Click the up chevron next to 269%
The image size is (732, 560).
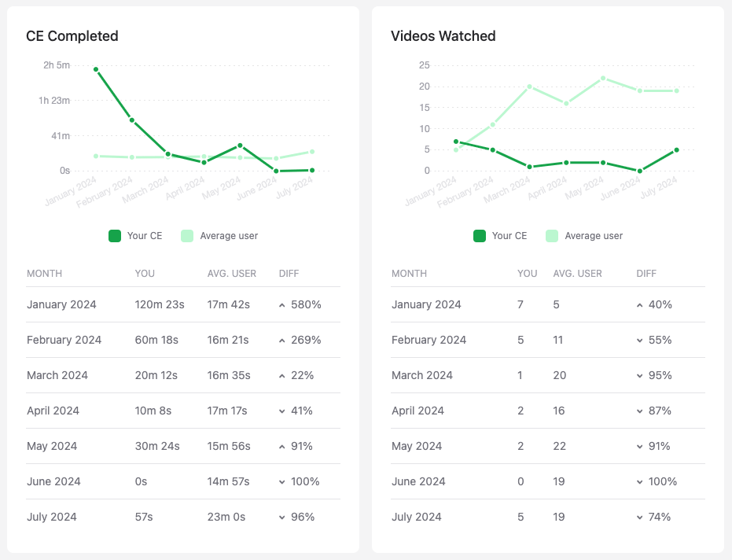pos(282,341)
